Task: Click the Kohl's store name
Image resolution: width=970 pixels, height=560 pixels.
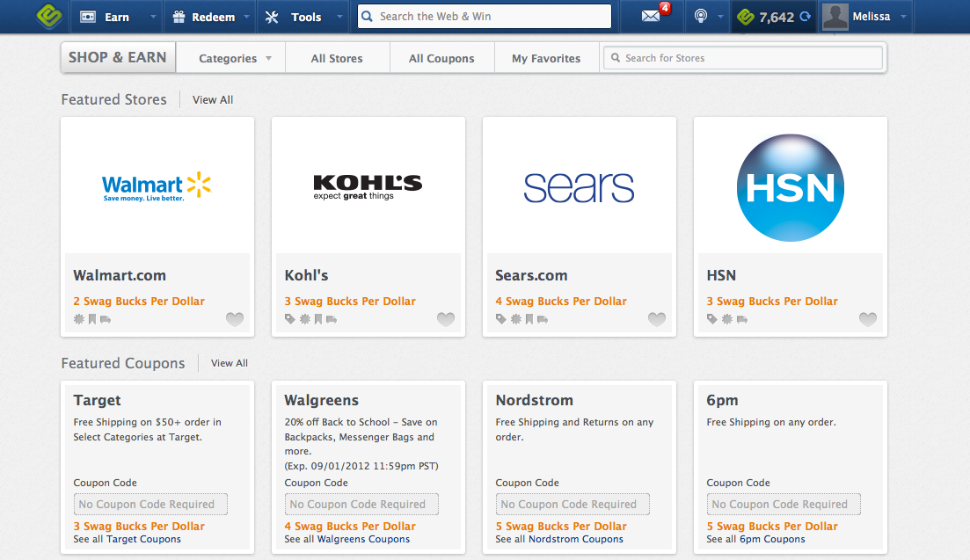Action: pos(306,275)
